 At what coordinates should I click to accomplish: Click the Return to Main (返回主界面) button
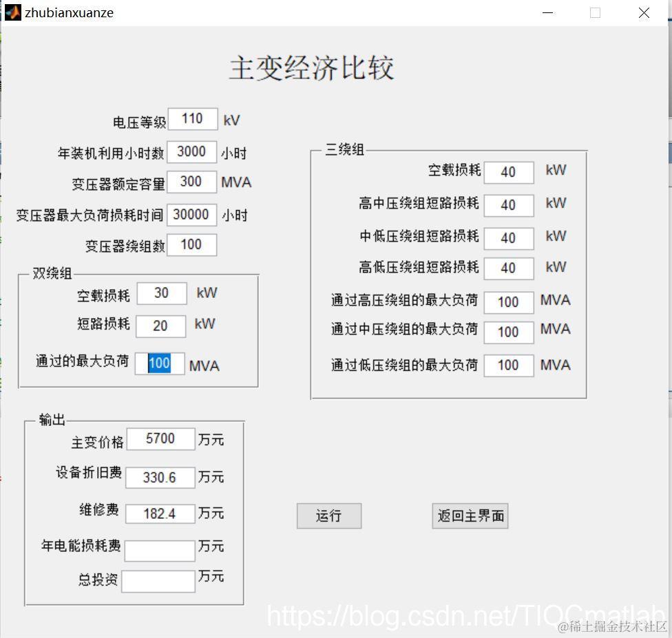(x=470, y=515)
